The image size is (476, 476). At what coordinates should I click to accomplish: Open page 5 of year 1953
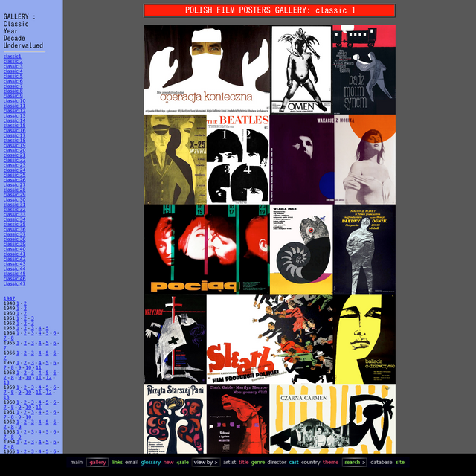(x=47, y=328)
